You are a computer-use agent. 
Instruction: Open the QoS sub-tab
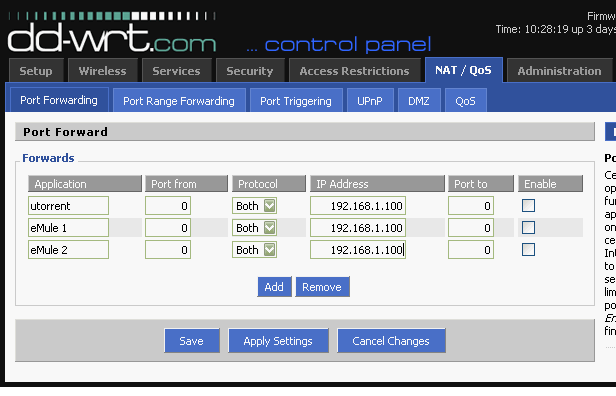point(466,101)
